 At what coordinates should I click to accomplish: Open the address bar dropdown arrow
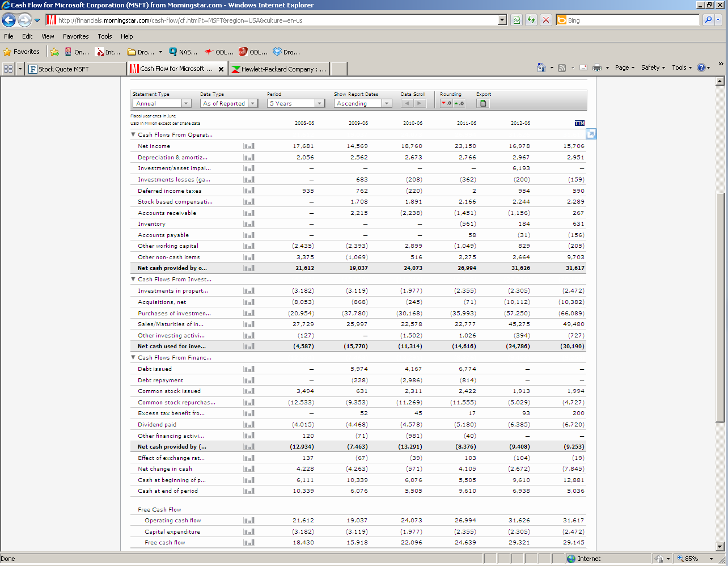click(502, 20)
